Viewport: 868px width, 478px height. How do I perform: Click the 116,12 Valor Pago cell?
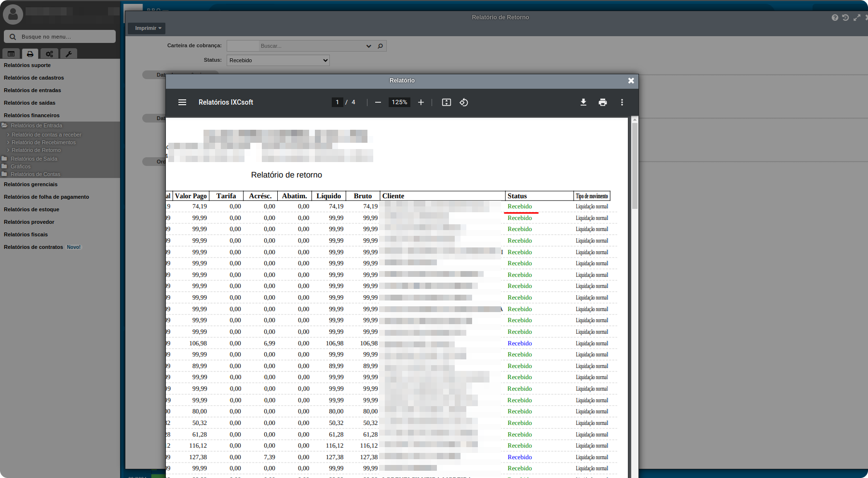(198, 446)
